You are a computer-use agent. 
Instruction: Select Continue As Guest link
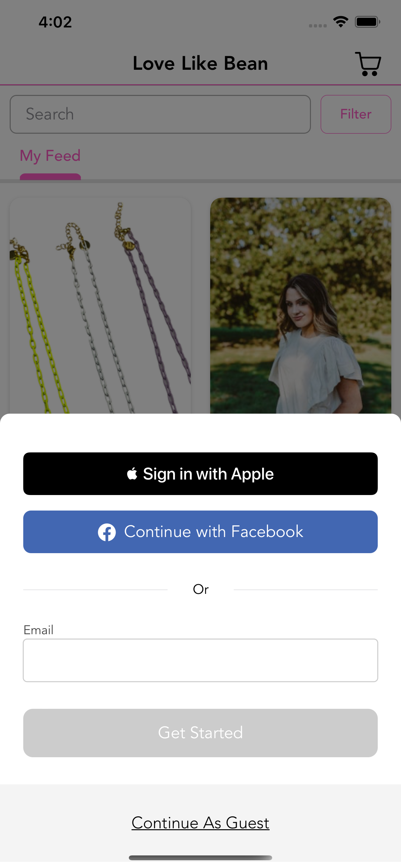click(200, 822)
